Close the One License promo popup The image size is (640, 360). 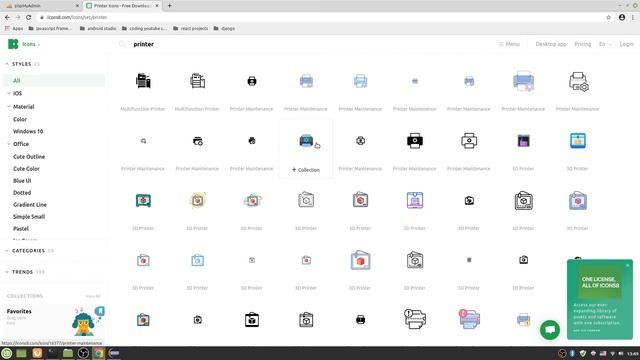(628, 265)
